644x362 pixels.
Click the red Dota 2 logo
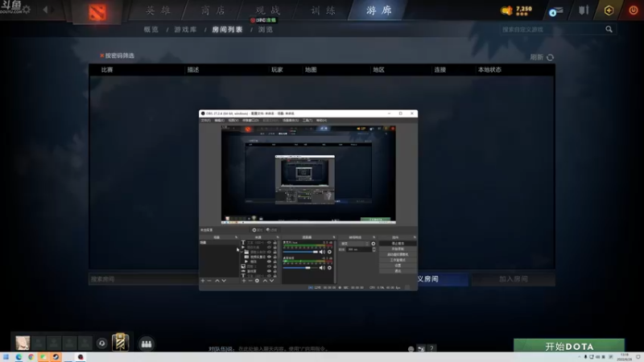pyautogui.click(x=97, y=12)
